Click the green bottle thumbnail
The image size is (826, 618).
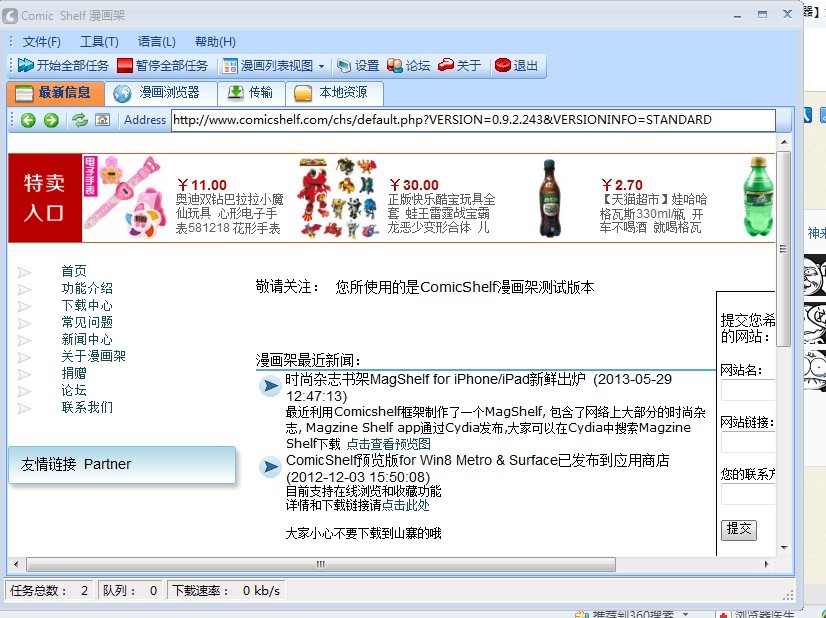(x=759, y=198)
